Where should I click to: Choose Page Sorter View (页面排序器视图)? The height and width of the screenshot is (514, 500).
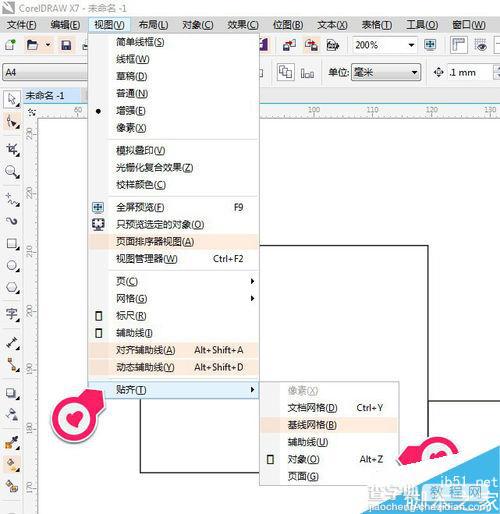tap(173, 242)
